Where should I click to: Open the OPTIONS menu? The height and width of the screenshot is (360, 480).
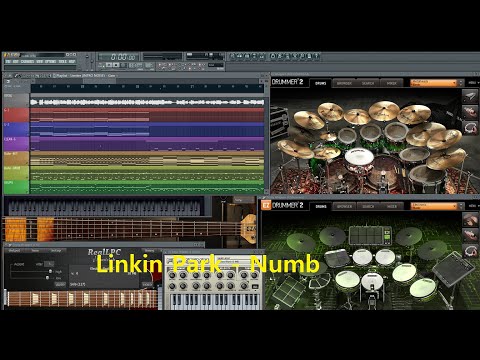[x=50, y=62]
